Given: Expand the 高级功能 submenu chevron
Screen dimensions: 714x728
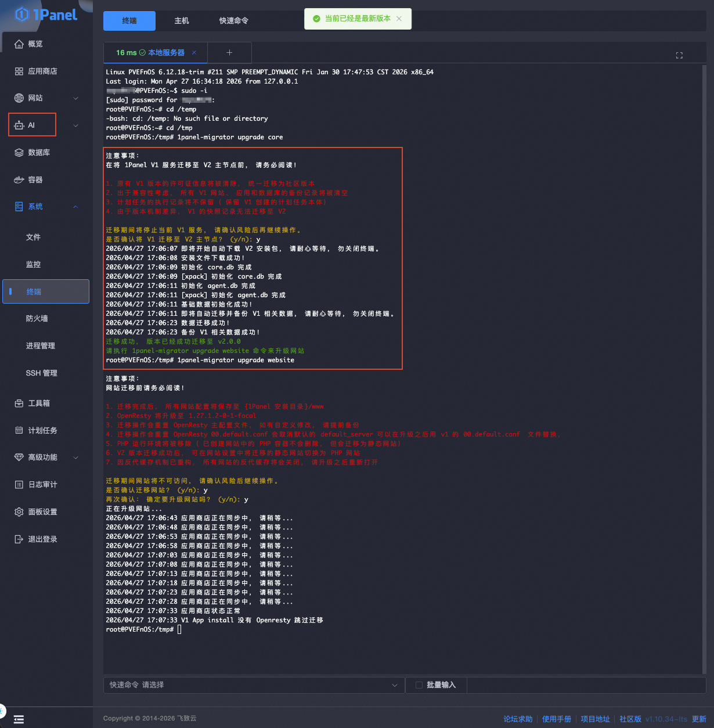Looking at the screenshot, I should pyautogui.click(x=75, y=457).
